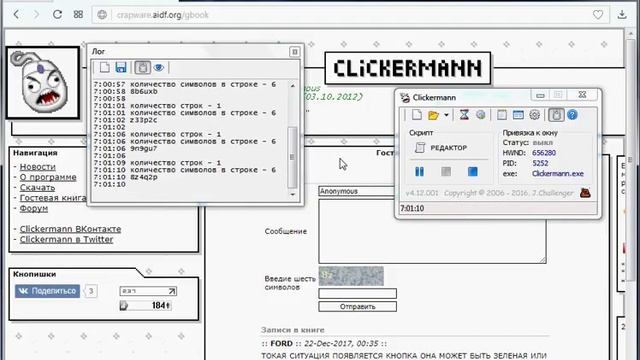
Task: Open the РЕДАКТОР script editor
Action: point(441,148)
